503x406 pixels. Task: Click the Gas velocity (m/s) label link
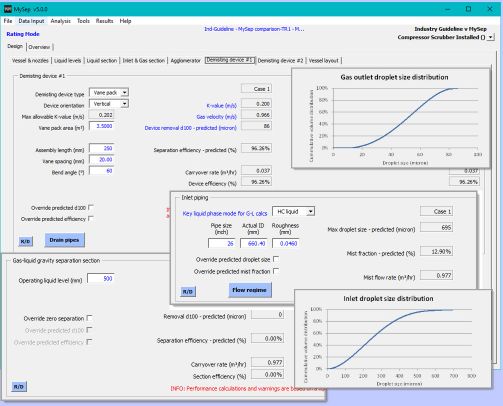click(216, 117)
